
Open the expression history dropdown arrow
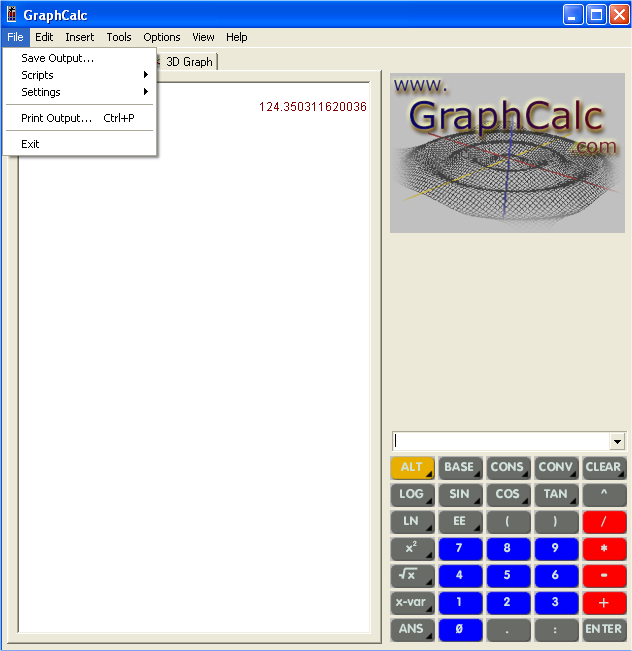tap(617, 442)
